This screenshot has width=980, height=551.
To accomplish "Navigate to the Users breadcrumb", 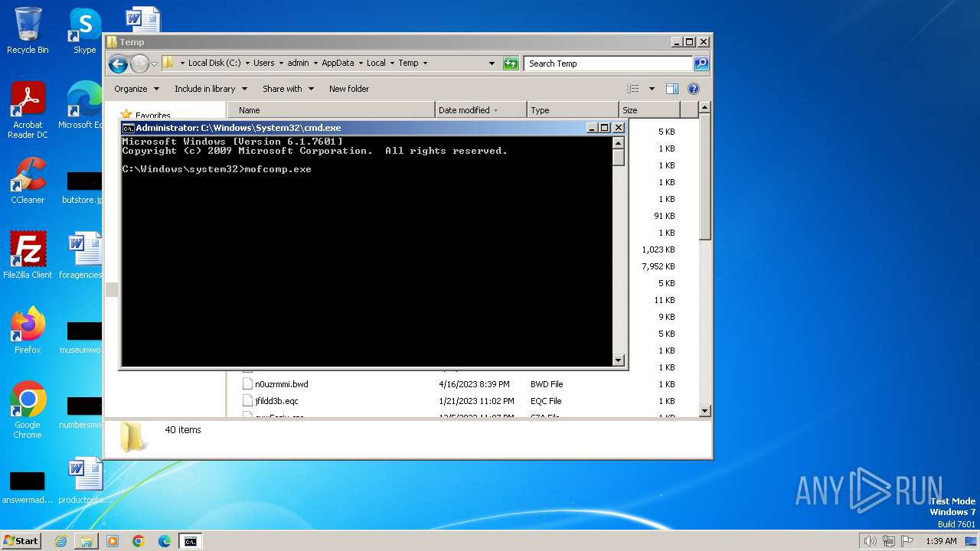I will (263, 64).
